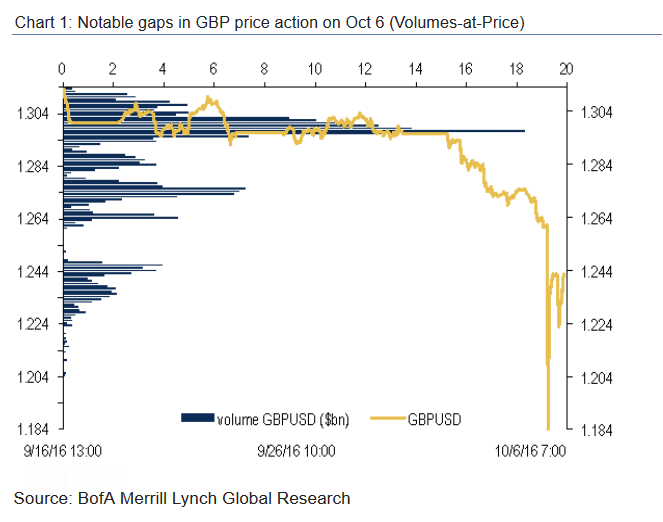Click the 0 tick on top axis

[62, 70]
